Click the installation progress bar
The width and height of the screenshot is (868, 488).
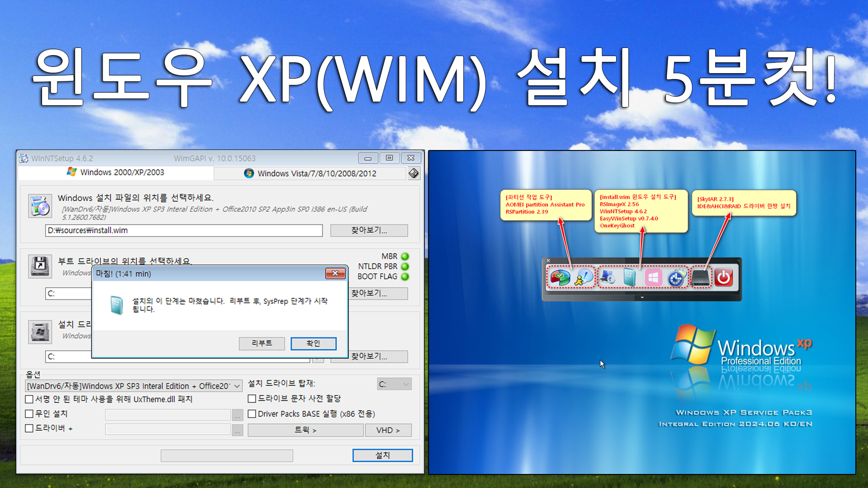tap(227, 455)
